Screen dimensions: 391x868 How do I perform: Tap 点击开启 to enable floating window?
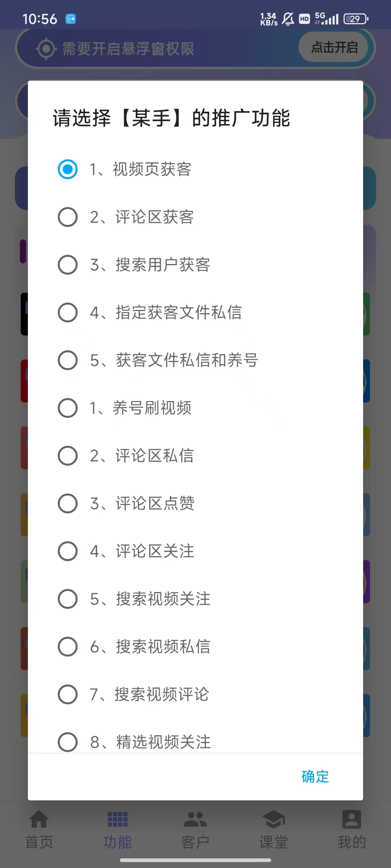click(334, 47)
